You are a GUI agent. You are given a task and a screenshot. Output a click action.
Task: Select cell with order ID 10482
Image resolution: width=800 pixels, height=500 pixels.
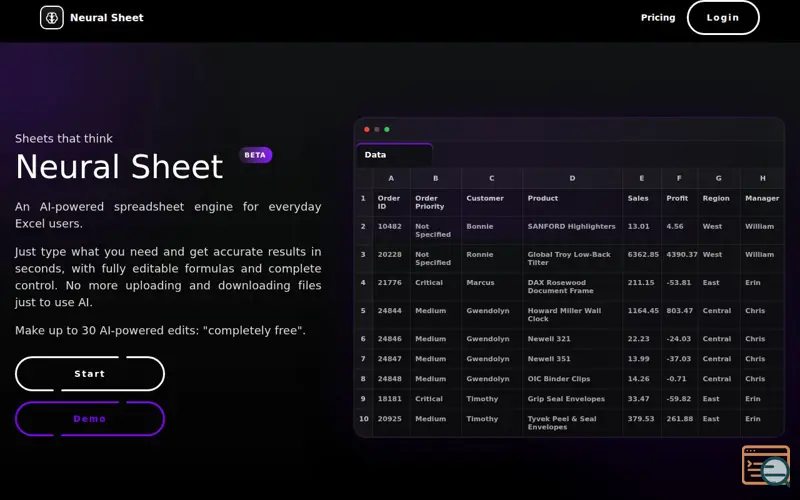click(391, 231)
